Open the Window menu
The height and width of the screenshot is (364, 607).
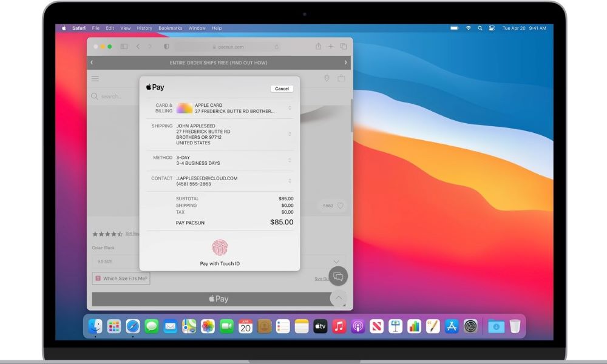coord(197,29)
